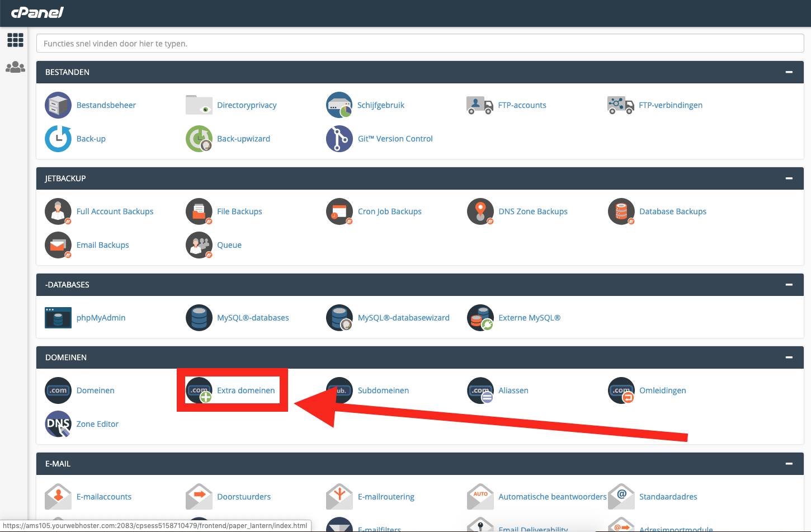This screenshot has height=532, width=811.
Task: Open the FTP-verbindingen icon
Action: (x=621, y=105)
